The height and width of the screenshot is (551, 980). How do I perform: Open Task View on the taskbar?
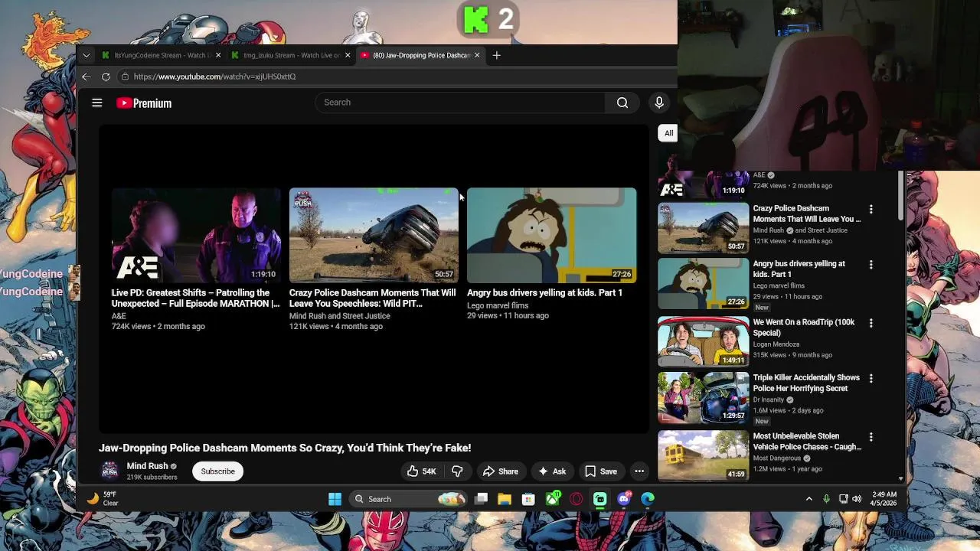(481, 499)
